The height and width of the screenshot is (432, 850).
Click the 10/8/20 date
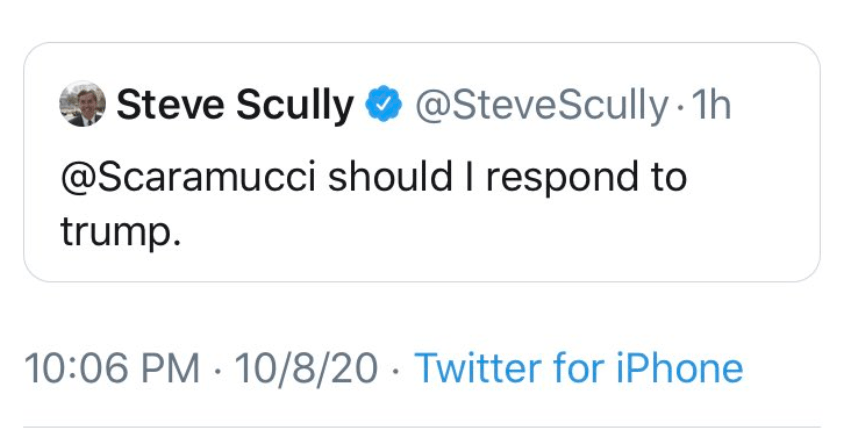(x=306, y=368)
